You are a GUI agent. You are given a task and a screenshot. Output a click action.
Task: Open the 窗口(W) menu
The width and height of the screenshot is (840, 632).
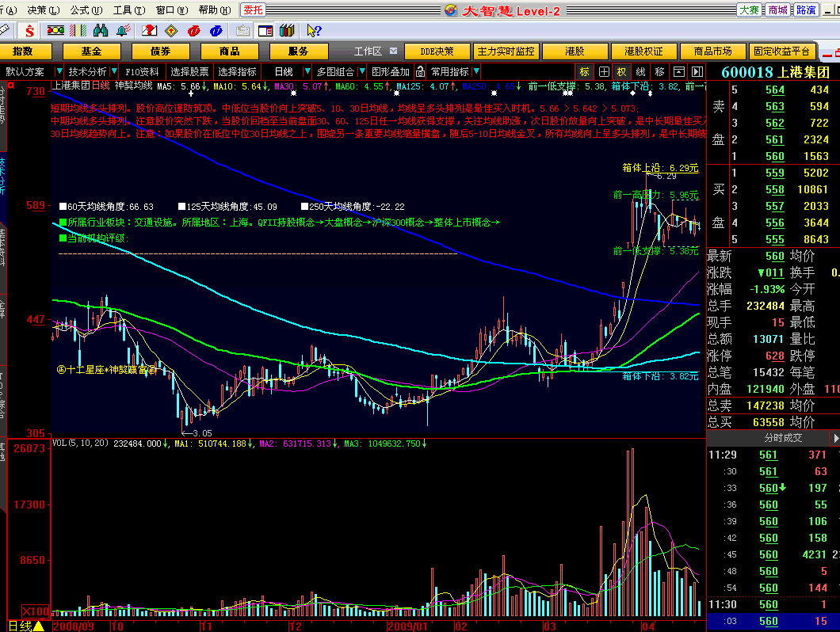[x=172, y=10]
